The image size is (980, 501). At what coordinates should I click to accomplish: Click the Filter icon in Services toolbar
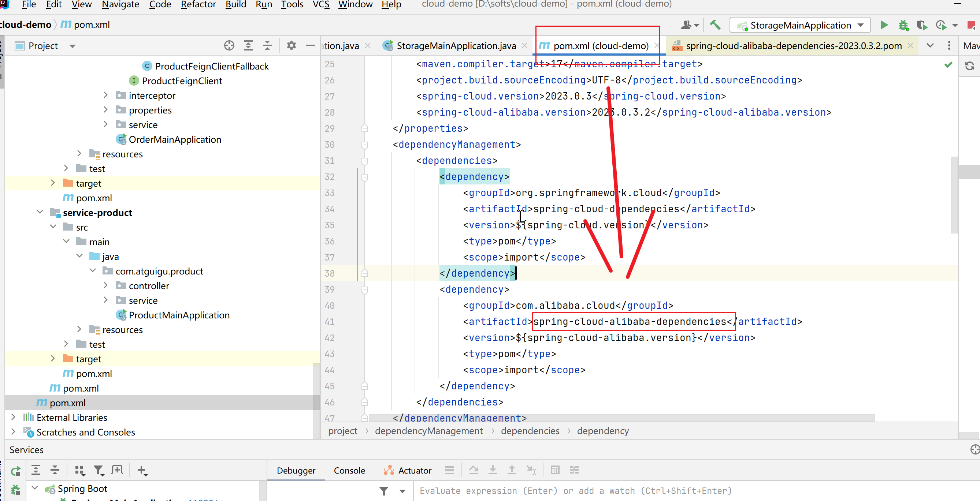click(99, 471)
